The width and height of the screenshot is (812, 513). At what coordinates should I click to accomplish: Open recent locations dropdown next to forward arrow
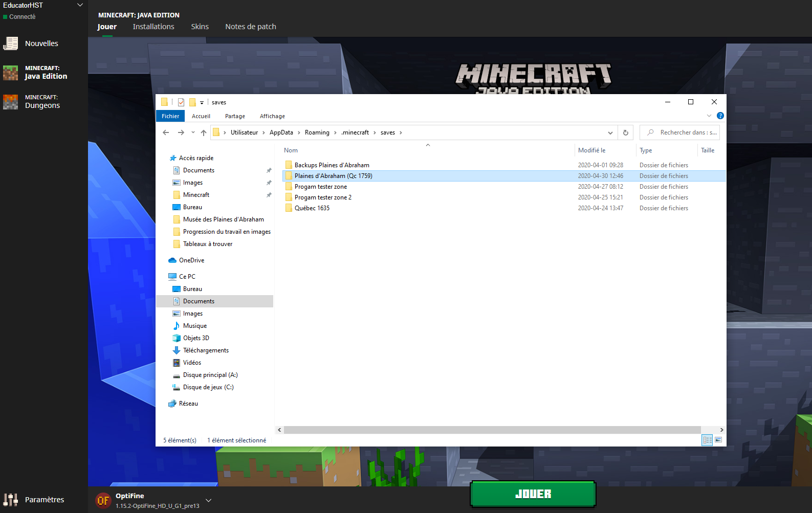pos(193,132)
